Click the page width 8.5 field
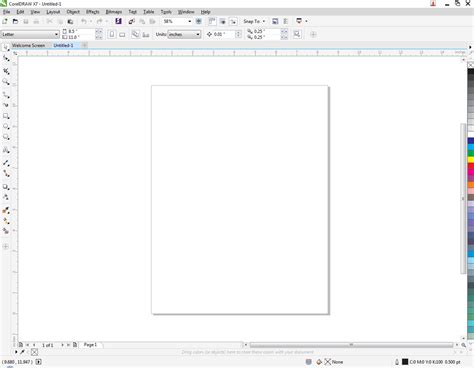Image resolution: width=474 pixels, height=368 pixels. 81,31
